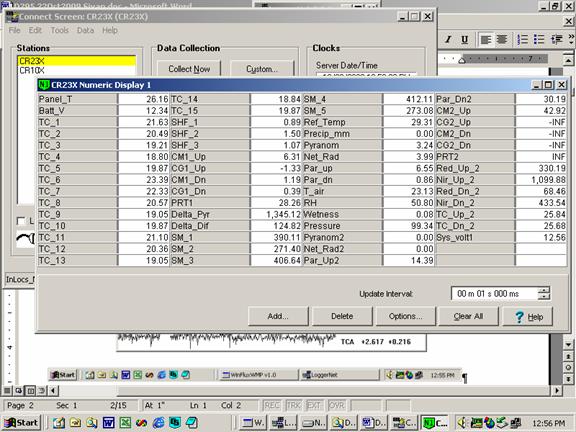Open Edit menu in Connect Screen
This screenshot has height=432, width=576.
(x=35, y=30)
